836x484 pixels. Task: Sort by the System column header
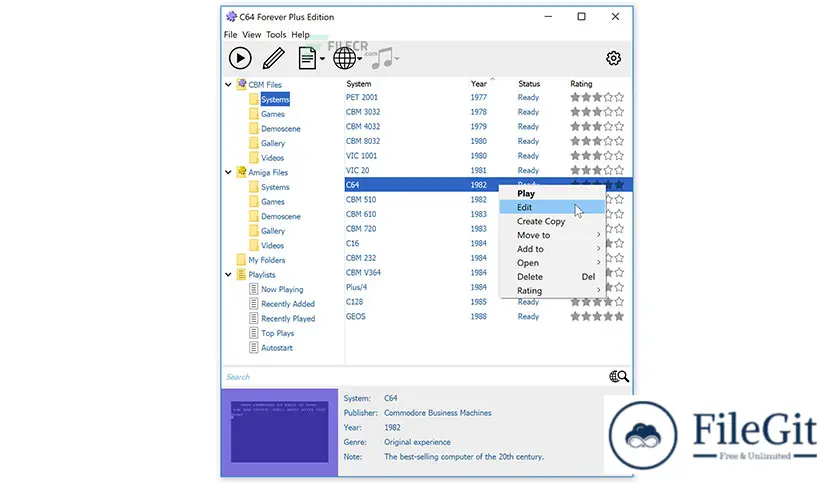pos(359,84)
